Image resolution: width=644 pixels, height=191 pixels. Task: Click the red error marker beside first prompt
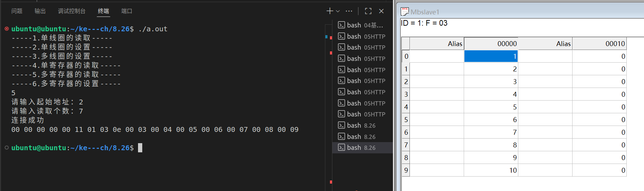[7, 28]
